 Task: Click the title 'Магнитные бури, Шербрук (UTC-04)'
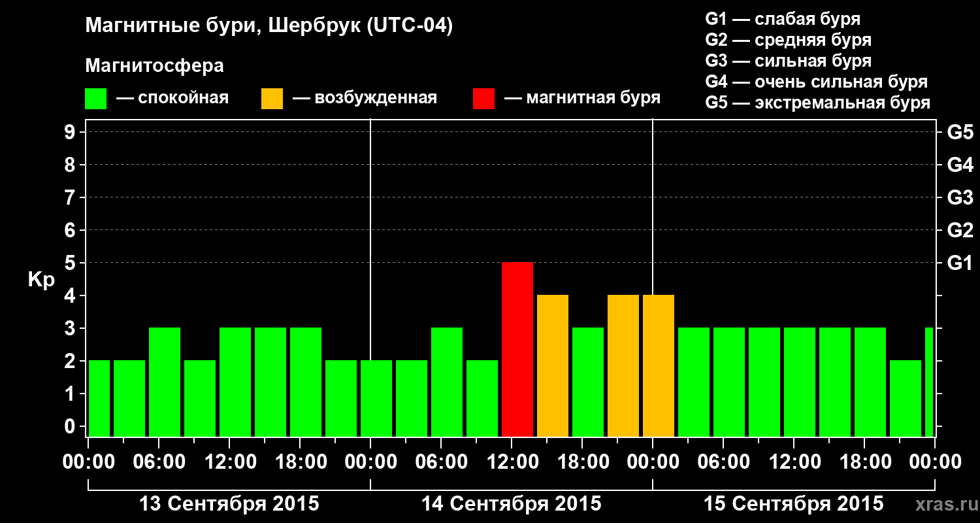pos(269,26)
